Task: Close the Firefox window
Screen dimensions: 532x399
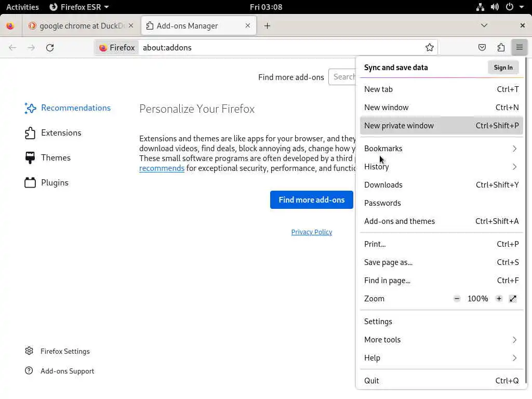Action: (523, 25)
